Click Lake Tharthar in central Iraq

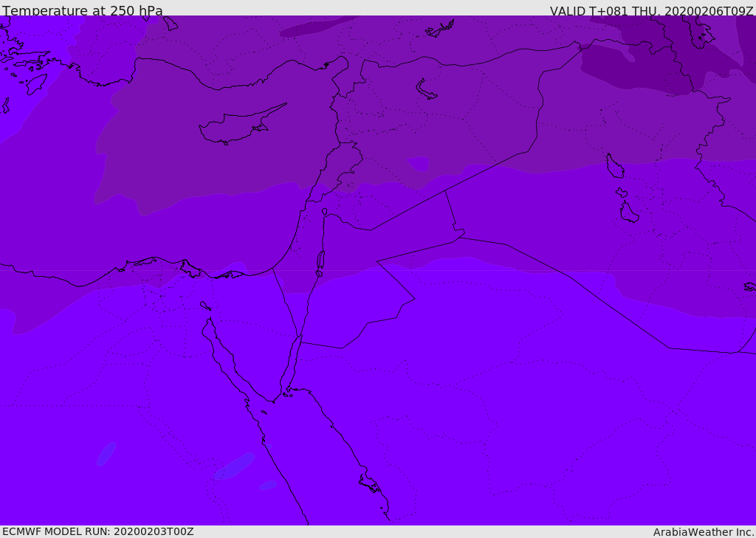point(614,166)
